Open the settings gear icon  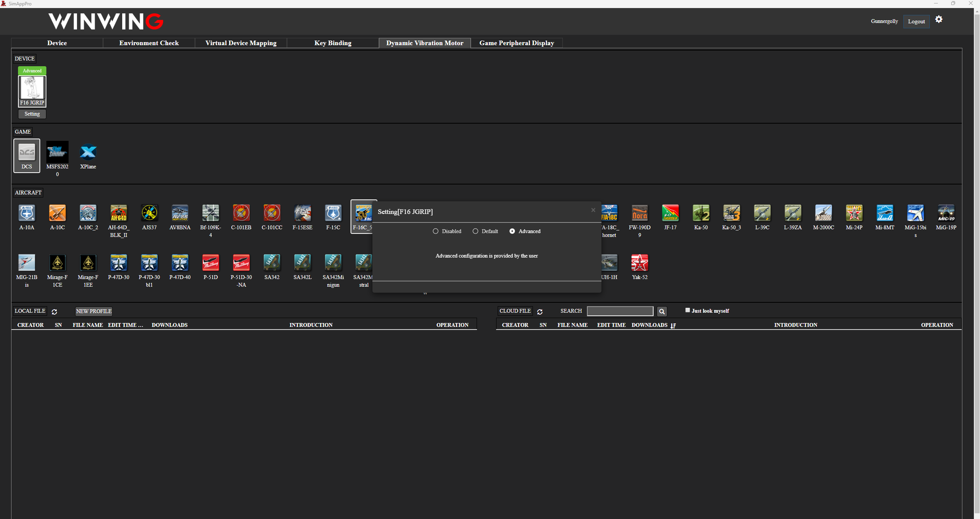tap(939, 19)
